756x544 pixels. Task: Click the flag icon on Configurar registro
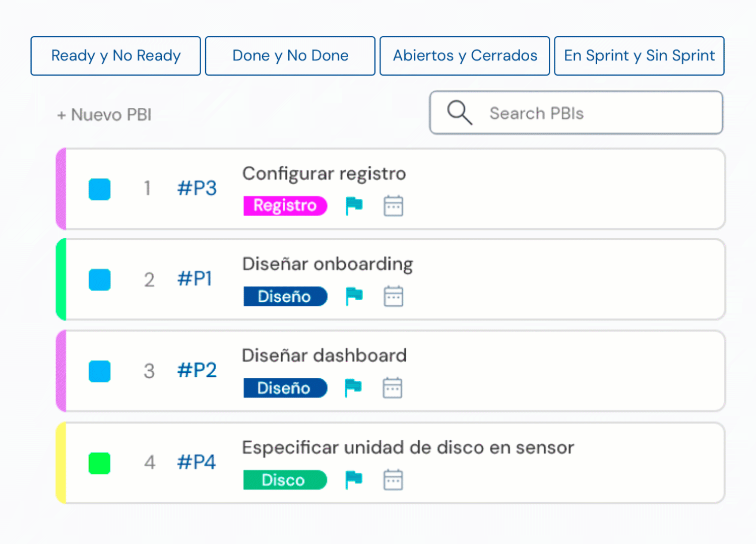354,206
